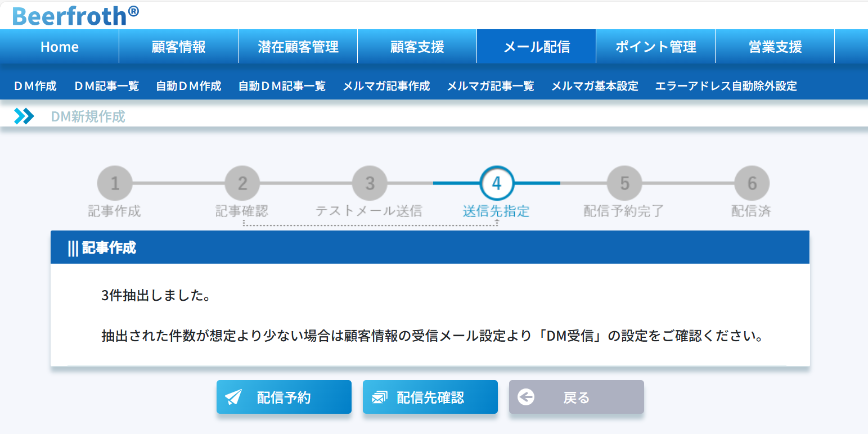Viewport: 868px width, 434px height.
Task: Select 自動DM作成 from the submenu
Action: [x=188, y=86]
